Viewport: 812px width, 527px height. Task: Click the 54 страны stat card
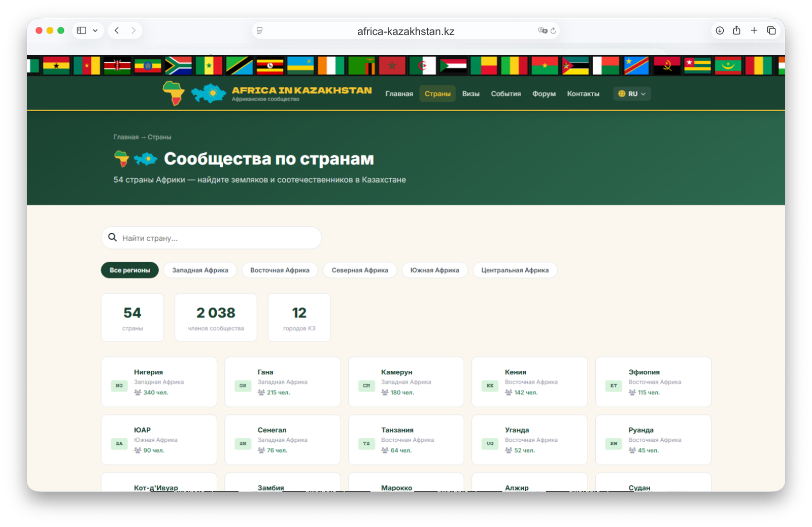(132, 318)
